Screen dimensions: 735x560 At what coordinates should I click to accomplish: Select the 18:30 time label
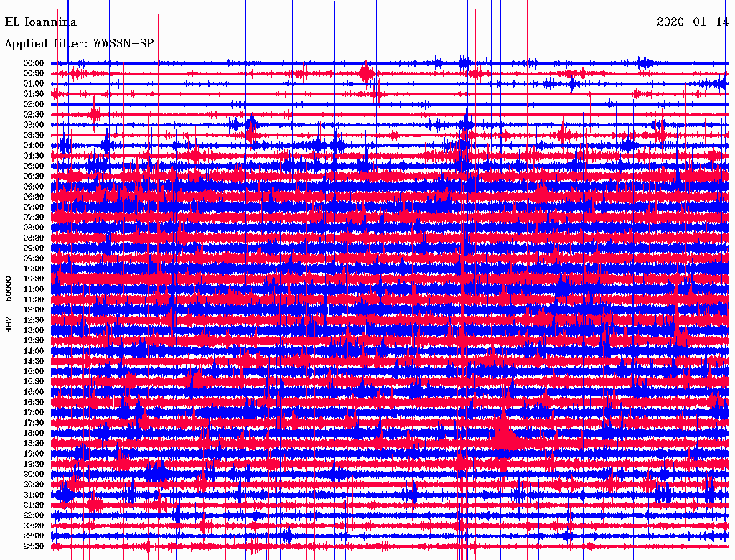click(x=33, y=443)
